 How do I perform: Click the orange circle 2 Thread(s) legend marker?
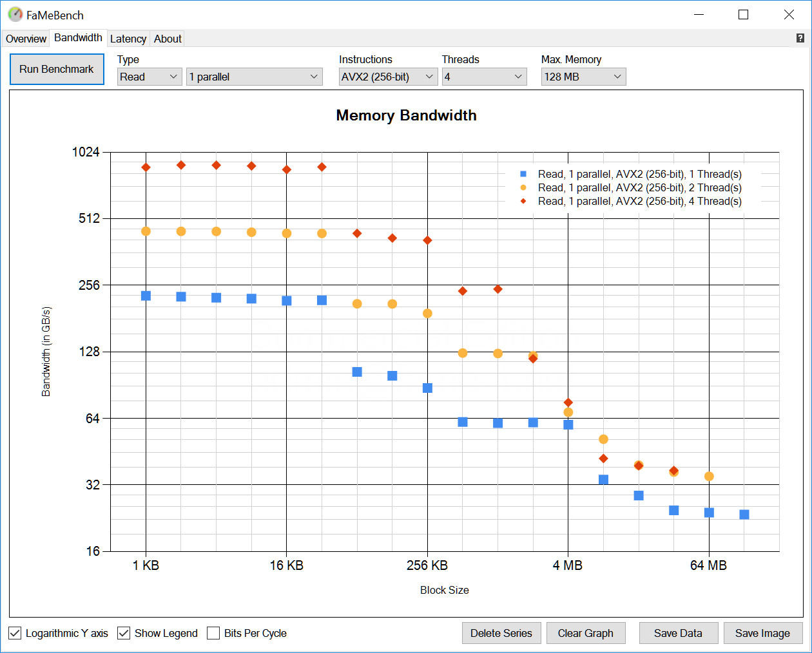pyautogui.click(x=523, y=187)
